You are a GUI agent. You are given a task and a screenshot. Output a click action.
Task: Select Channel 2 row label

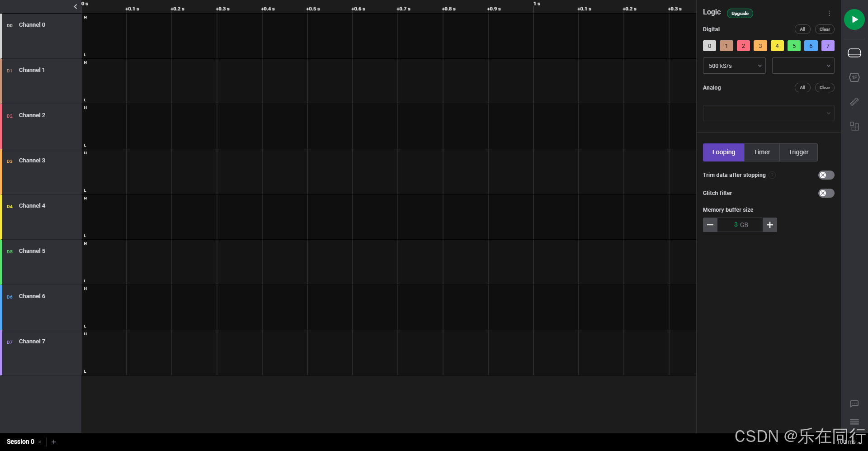32,115
